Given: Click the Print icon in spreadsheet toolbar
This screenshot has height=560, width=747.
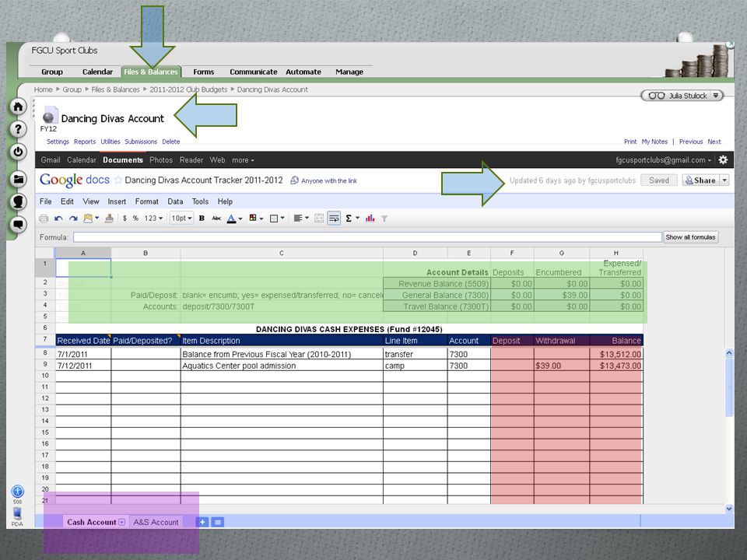Looking at the screenshot, I should [x=44, y=219].
